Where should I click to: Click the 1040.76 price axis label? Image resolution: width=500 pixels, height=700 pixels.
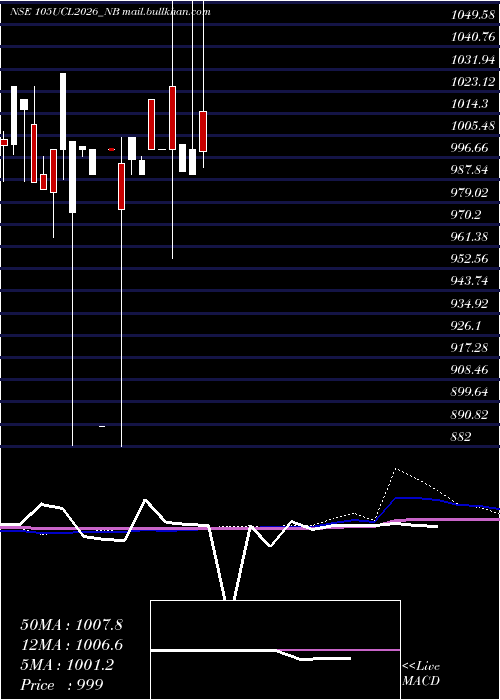point(473,37)
